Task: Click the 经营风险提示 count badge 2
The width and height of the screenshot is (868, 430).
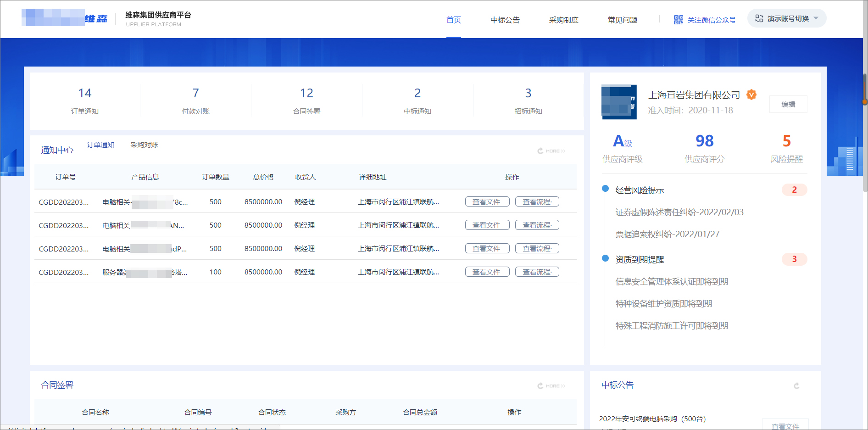Action: pyautogui.click(x=795, y=190)
